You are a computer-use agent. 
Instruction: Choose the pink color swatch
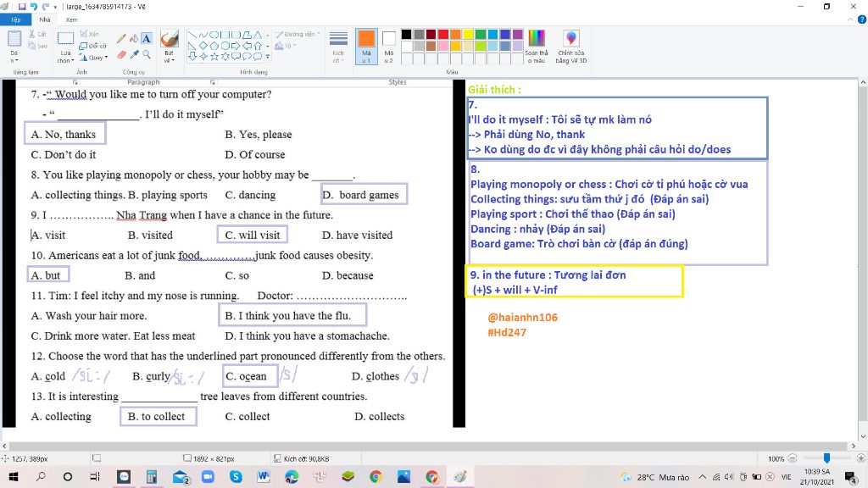click(443, 46)
